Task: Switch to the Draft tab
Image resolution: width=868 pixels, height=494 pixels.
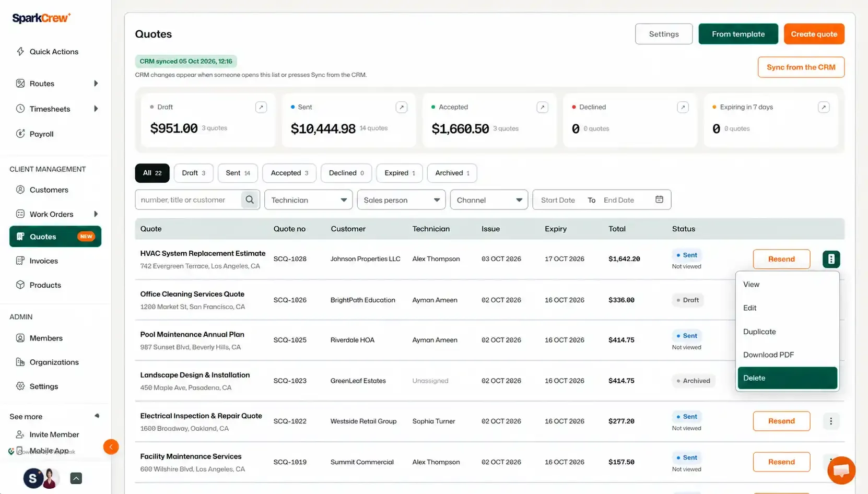Action: point(194,173)
